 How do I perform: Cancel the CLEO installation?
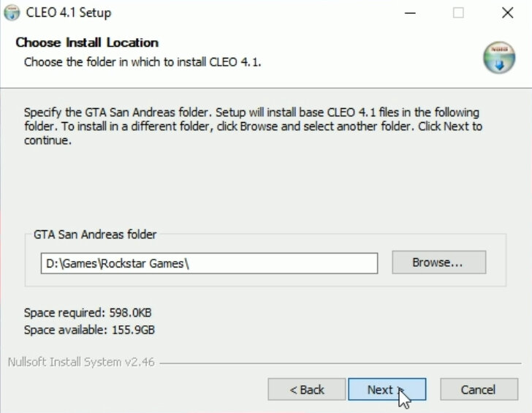pyautogui.click(x=479, y=390)
